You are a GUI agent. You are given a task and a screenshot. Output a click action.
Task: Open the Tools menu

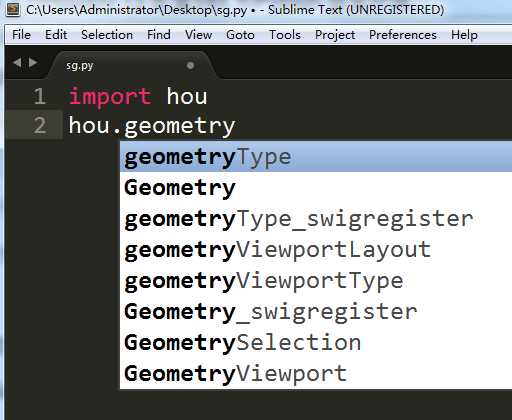point(285,35)
